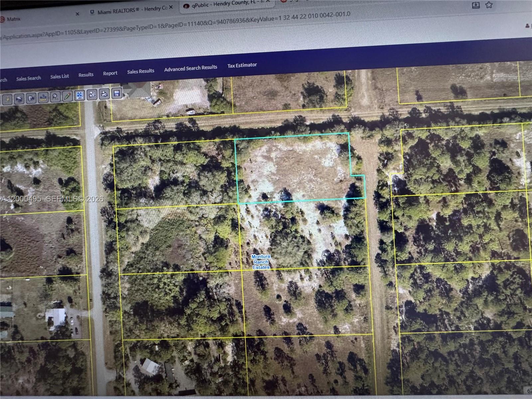Open the Tax Estimator
Screen dimensions: 532x399
[242, 65]
